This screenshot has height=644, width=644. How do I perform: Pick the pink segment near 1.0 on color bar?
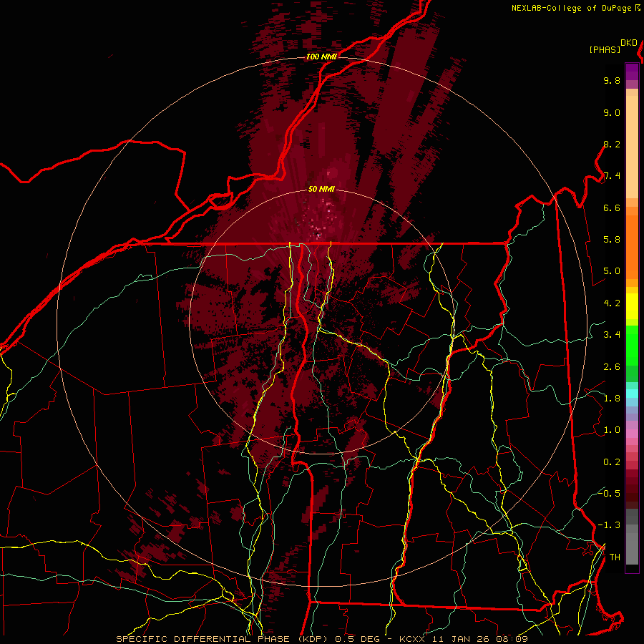(632, 434)
